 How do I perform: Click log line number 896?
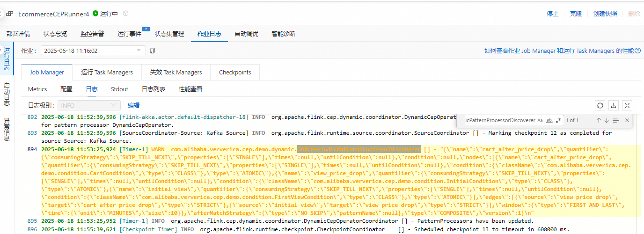32,229
